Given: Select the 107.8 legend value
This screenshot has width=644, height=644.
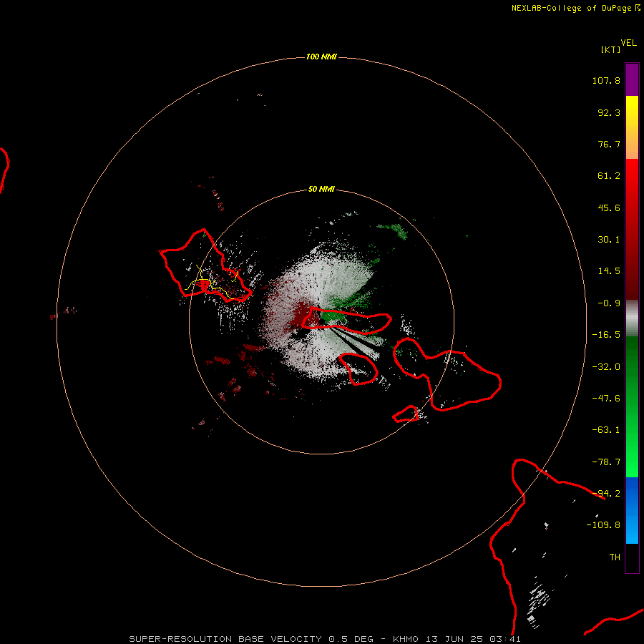Looking at the screenshot, I should (x=606, y=80).
